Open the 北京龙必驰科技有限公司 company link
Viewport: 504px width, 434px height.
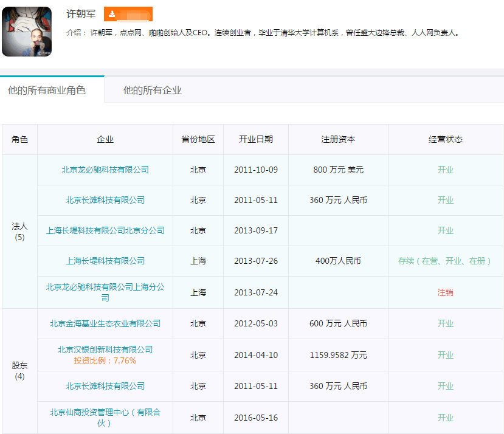point(105,170)
